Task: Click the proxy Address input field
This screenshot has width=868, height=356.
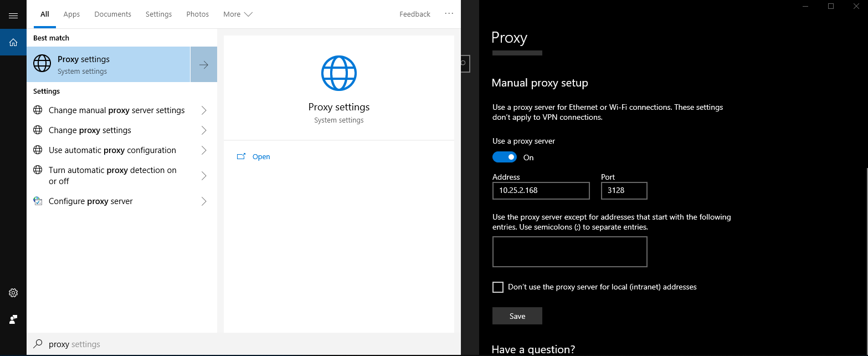Action: (541, 191)
